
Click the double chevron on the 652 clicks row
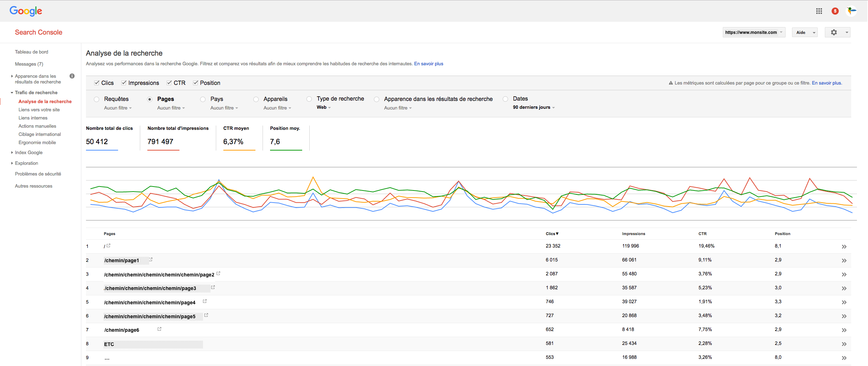coord(844,330)
